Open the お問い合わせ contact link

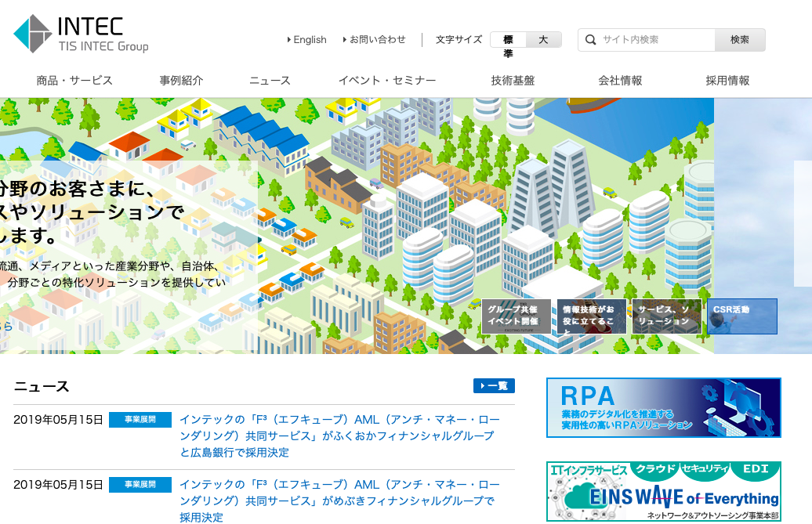375,40
